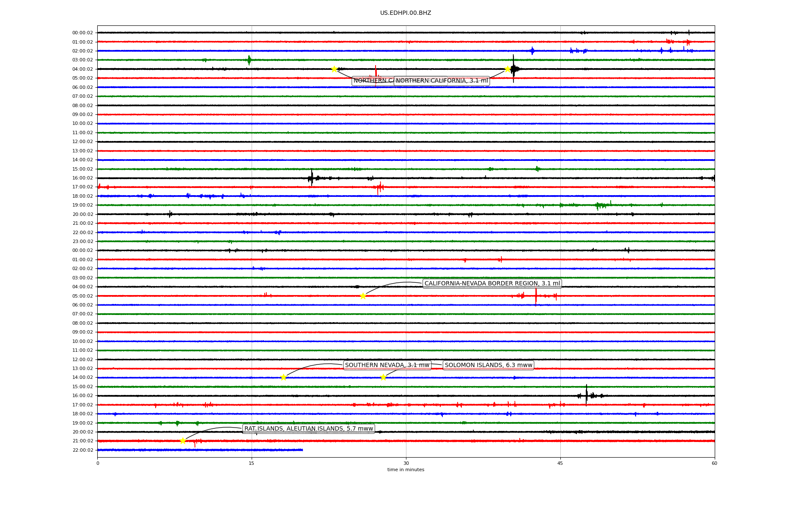The width and height of the screenshot is (812, 508).
Task: Click the first 00:00:02 time label at top
Action: point(83,33)
